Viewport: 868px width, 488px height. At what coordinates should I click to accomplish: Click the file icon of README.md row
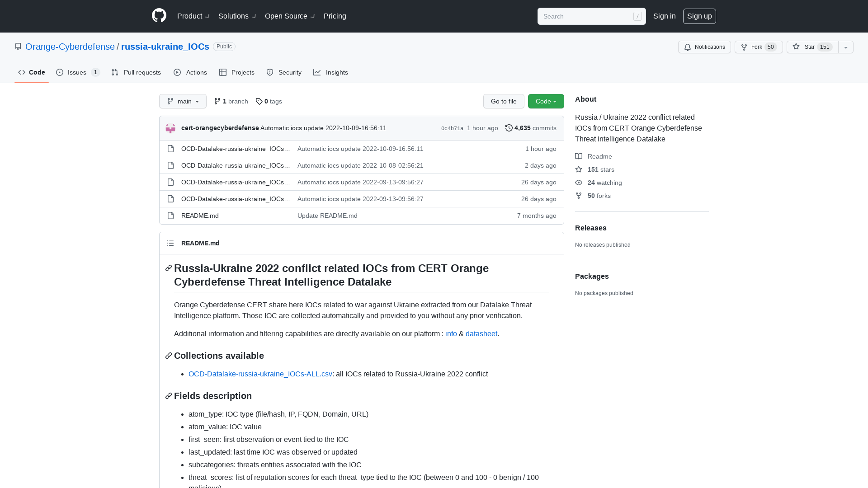point(170,216)
